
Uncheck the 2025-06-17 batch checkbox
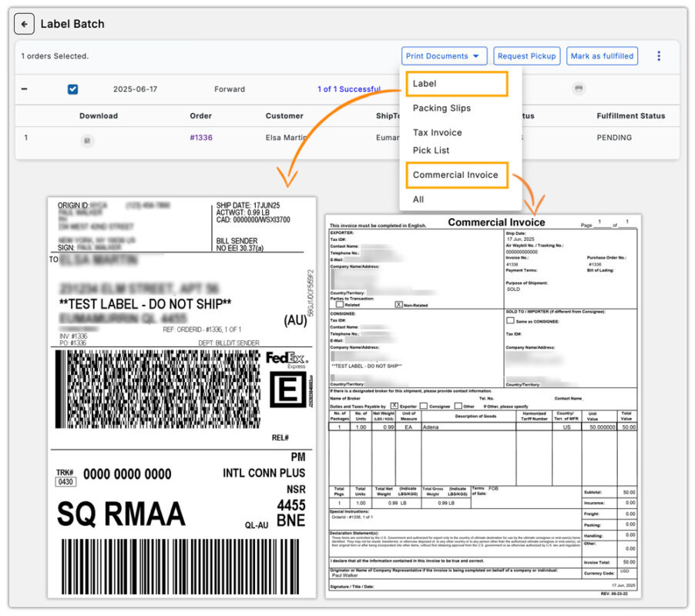pos(72,89)
